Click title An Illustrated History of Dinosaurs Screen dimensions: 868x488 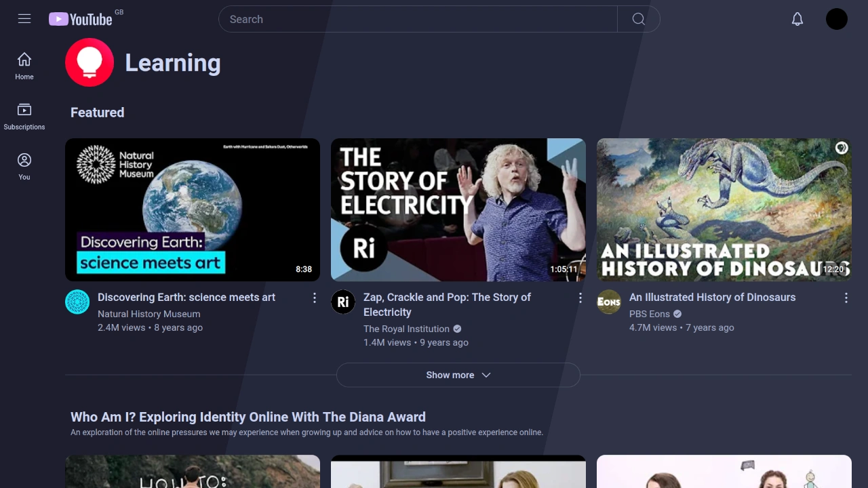[x=712, y=297]
